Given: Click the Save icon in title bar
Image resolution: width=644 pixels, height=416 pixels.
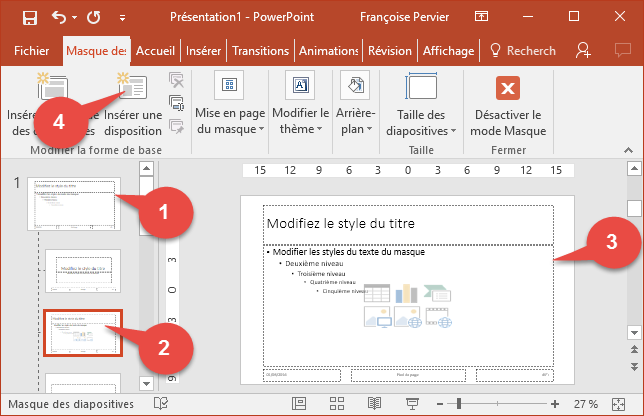Looking at the screenshot, I should 30,17.
